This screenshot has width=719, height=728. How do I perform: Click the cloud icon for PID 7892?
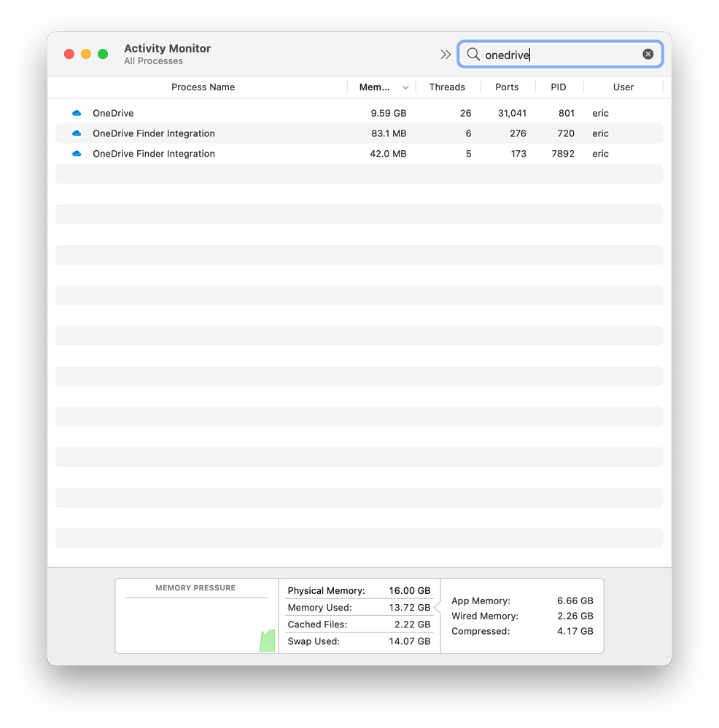tap(77, 154)
